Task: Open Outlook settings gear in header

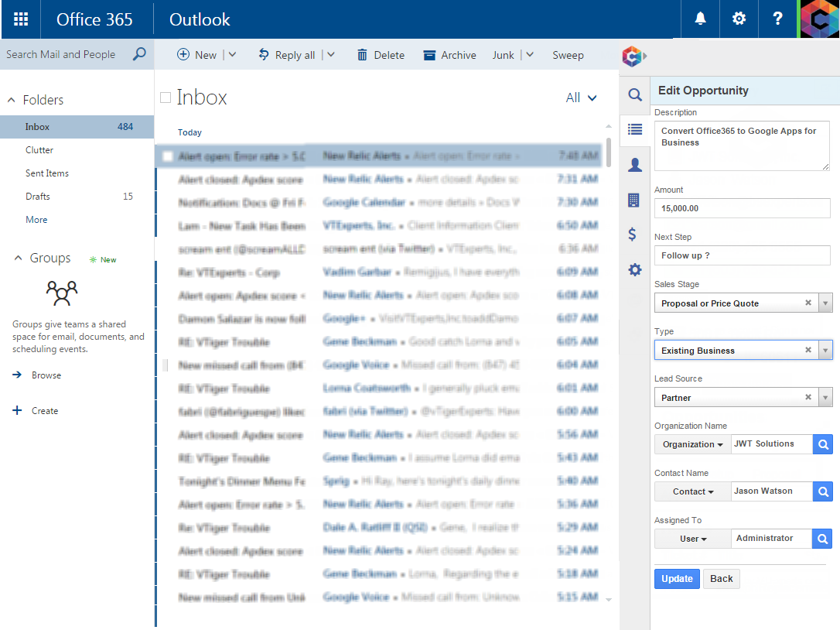Action: click(739, 19)
